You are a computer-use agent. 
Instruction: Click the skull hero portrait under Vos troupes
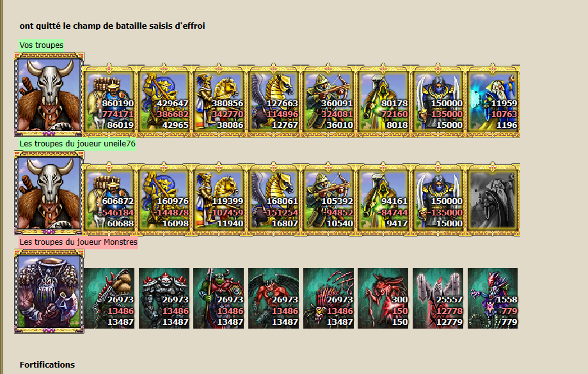[x=49, y=95]
